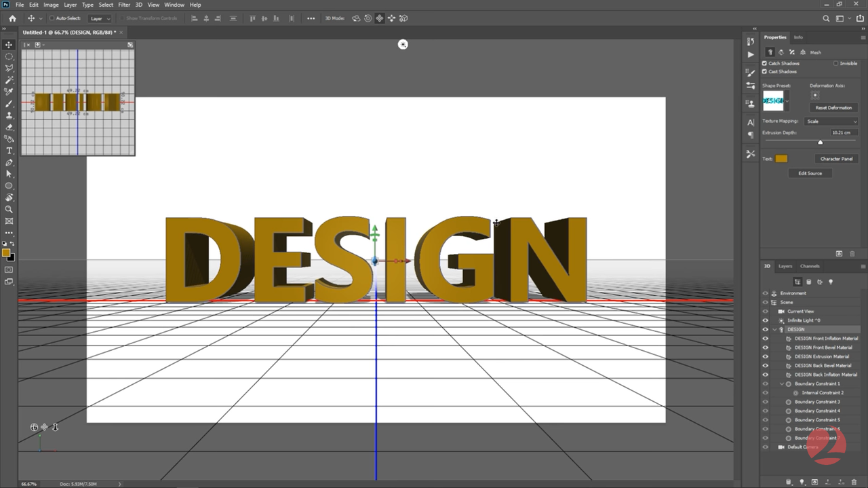This screenshot has height=488, width=868.
Task: Open the Filter menu
Action: tap(124, 5)
